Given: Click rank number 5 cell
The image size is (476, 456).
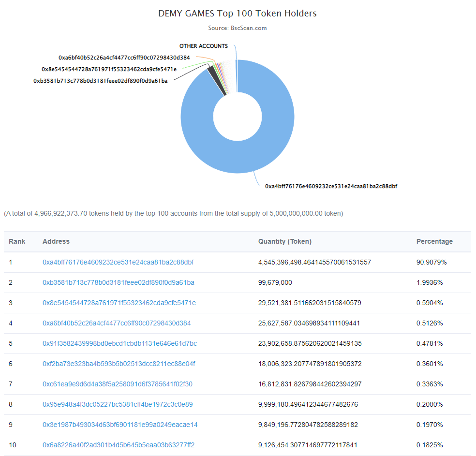Looking at the screenshot, I should (11, 343).
